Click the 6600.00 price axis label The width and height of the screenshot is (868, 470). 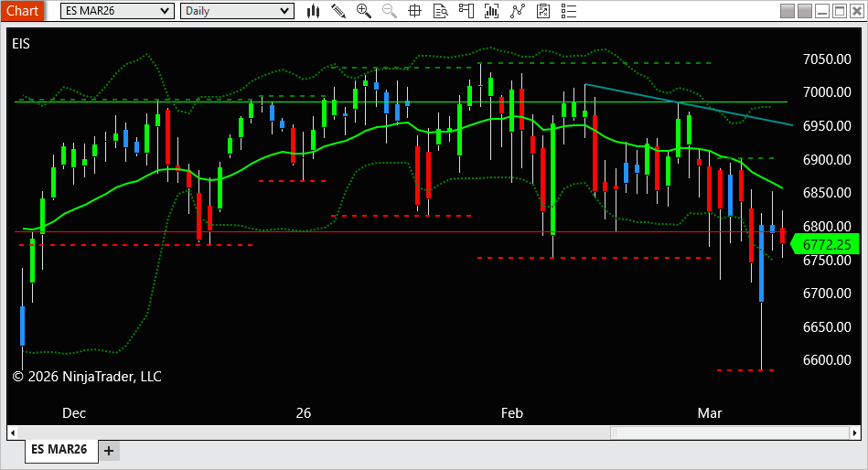(x=827, y=360)
